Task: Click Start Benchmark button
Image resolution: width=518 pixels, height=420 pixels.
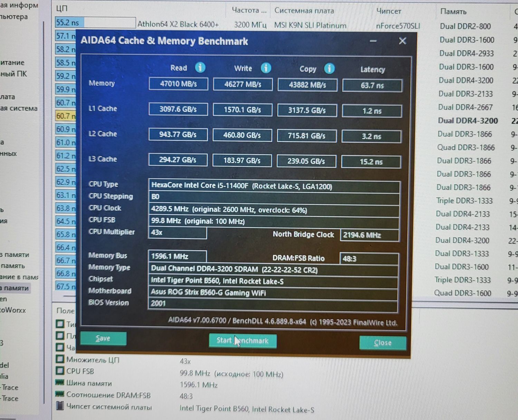Action: click(242, 341)
